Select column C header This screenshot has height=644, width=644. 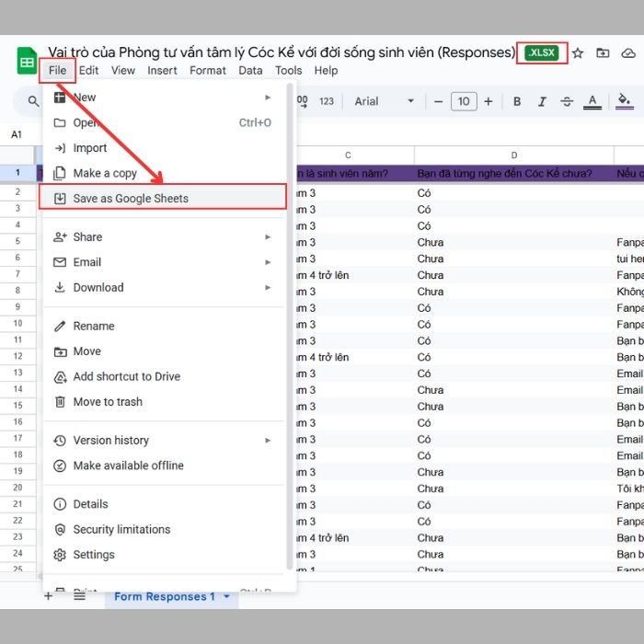click(348, 155)
